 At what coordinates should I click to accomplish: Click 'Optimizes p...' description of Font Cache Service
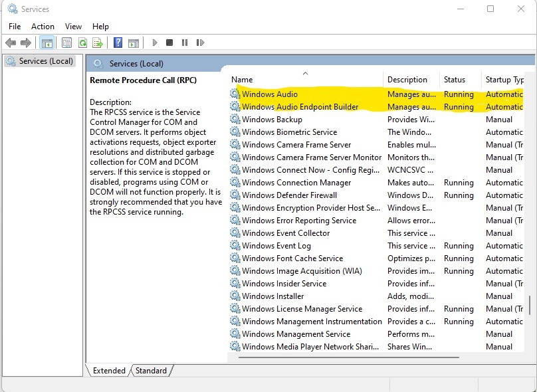click(x=411, y=258)
